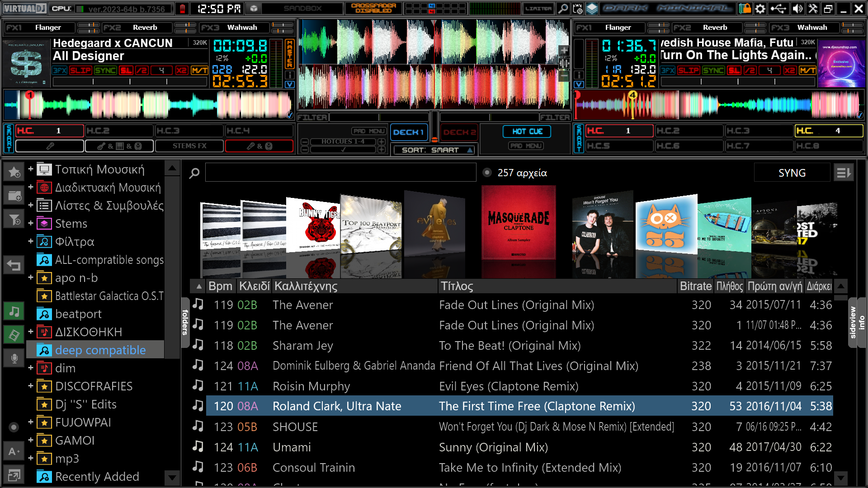
Task: Sort list by the Bpm column header
Action: coord(220,286)
